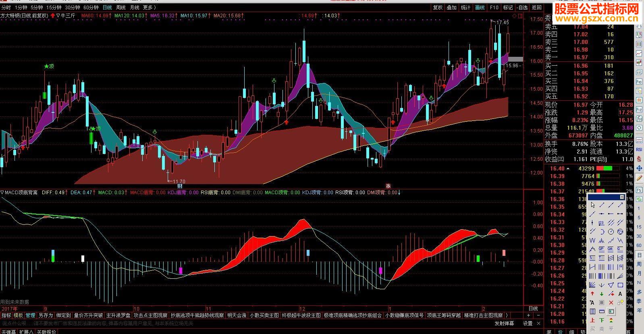
Task: Open the 复权 adjustment option
Action: pos(438,7)
